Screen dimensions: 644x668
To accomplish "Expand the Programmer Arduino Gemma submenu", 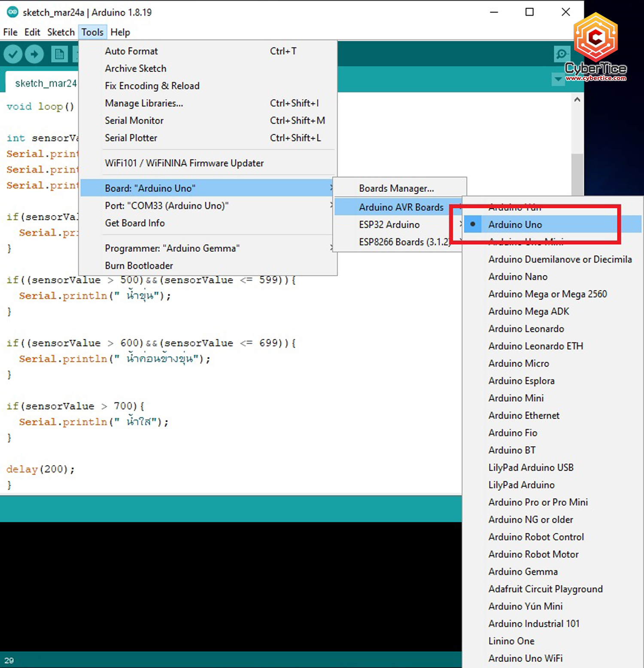I will click(x=172, y=248).
